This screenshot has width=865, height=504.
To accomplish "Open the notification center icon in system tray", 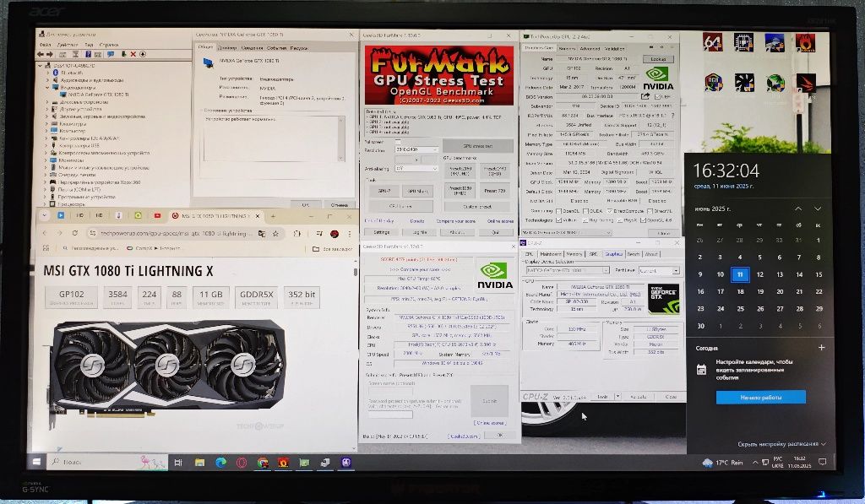I will click(822, 462).
